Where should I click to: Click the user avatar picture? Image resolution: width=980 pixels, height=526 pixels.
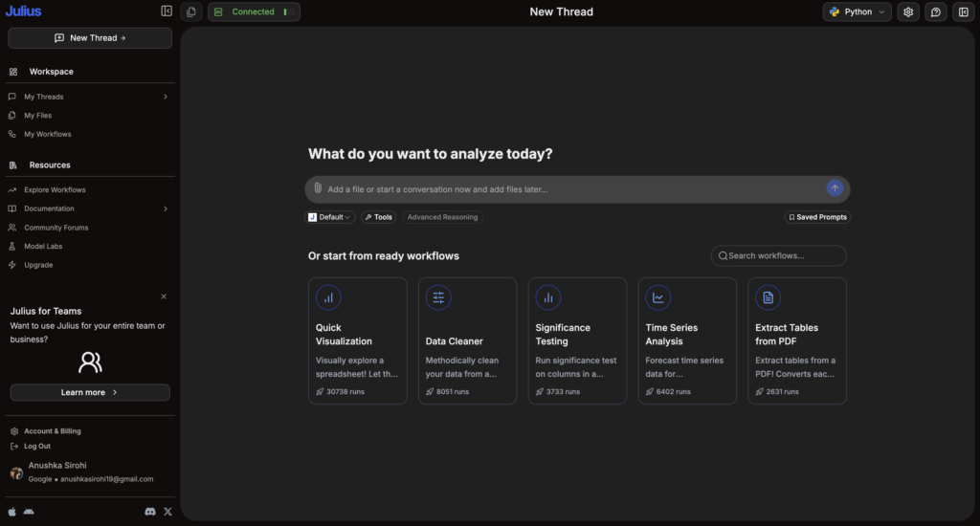tap(17, 473)
